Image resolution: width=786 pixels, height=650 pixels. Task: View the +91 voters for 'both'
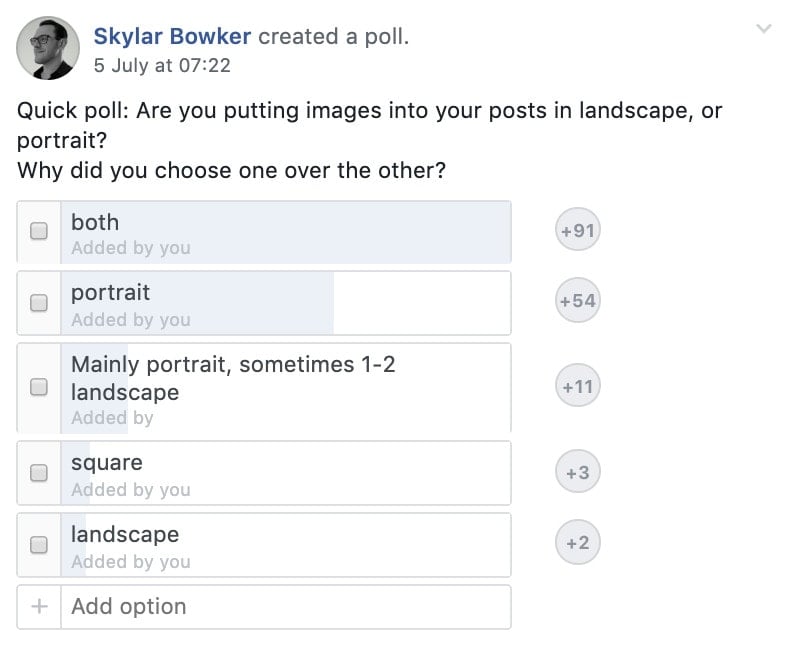coord(577,230)
